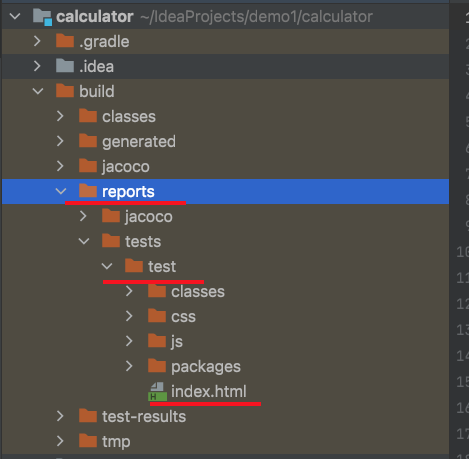The width and height of the screenshot is (469, 459).
Task: Click line number 11 in editor gutter
Action: (x=463, y=278)
